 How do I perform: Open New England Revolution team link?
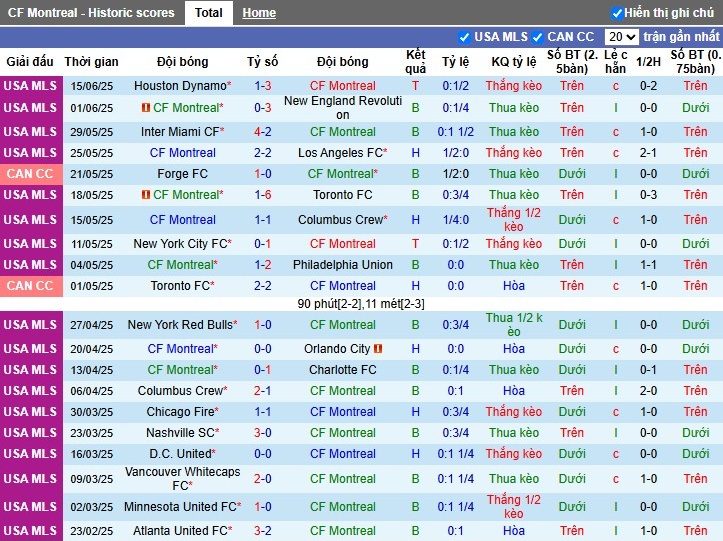click(343, 108)
